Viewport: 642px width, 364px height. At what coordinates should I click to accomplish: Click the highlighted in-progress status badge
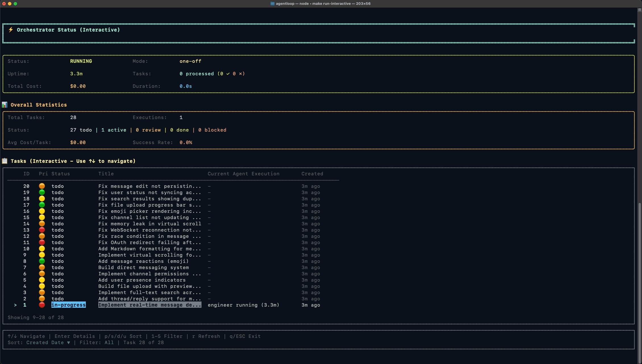[x=69, y=305]
